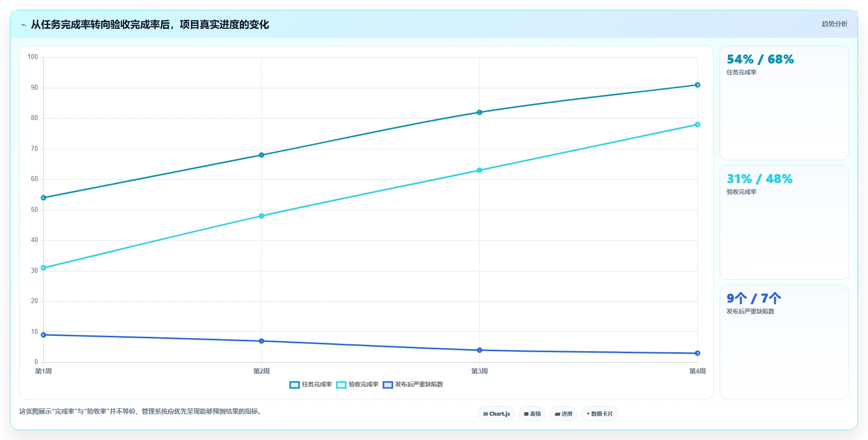
Task: Click the 31% / 48% value in 验收完成率 card
Action: [759, 179]
